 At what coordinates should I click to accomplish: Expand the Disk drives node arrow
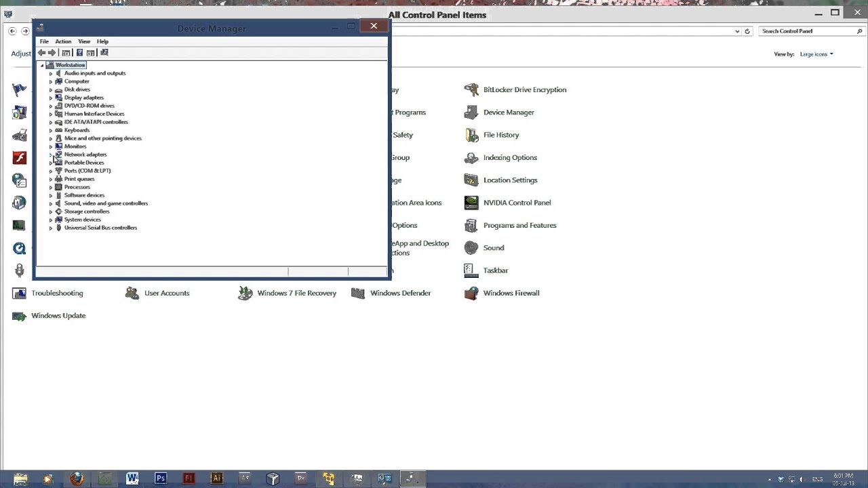point(50,89)
